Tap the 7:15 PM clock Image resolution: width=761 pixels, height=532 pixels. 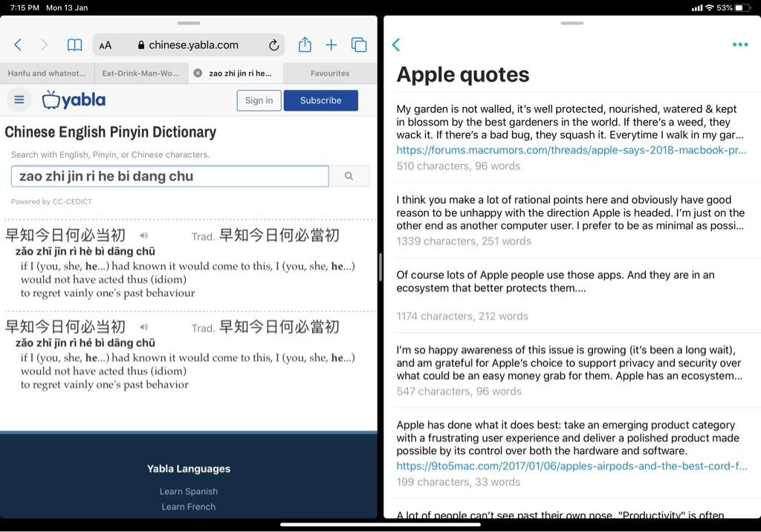point(25,7)
